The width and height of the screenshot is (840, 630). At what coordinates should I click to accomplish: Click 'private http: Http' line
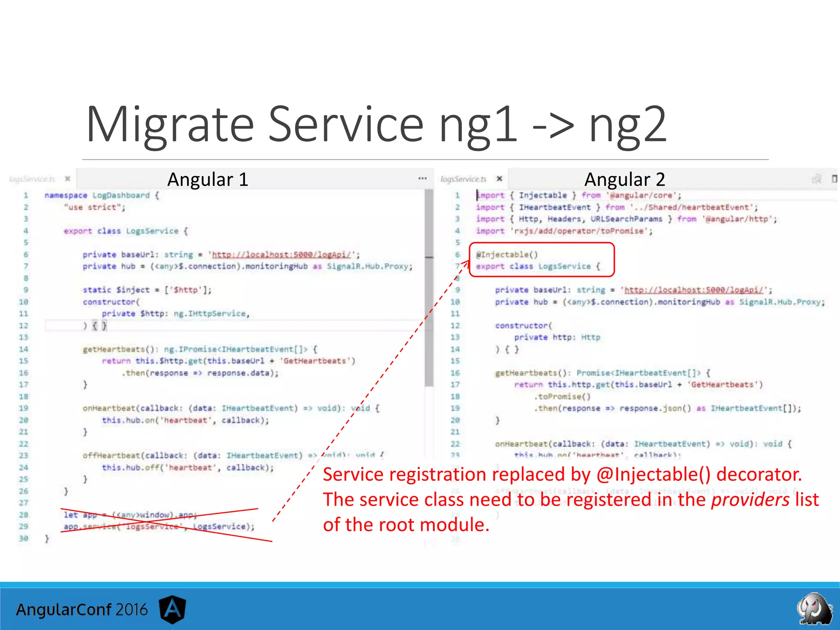pyautogui.click(x=557, y=338)
